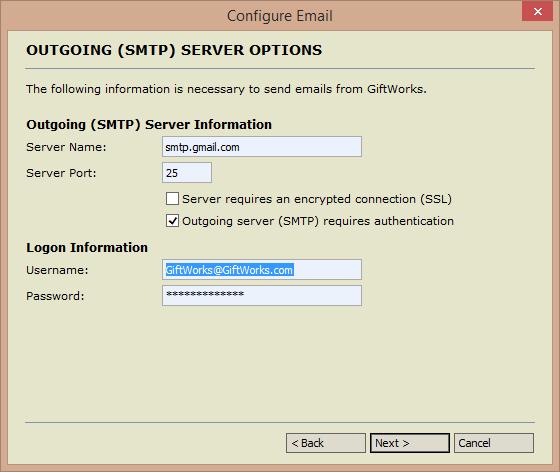Viewport: 560px width, 472px height.
Task: Click the Username field with GiftWorks@GiftWorks.com
Action: (262, 270)
